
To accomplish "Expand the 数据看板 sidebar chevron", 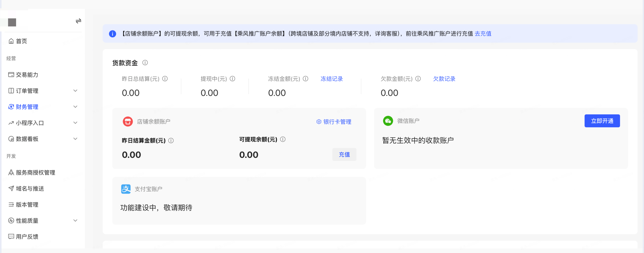I will tap(75, 139).
